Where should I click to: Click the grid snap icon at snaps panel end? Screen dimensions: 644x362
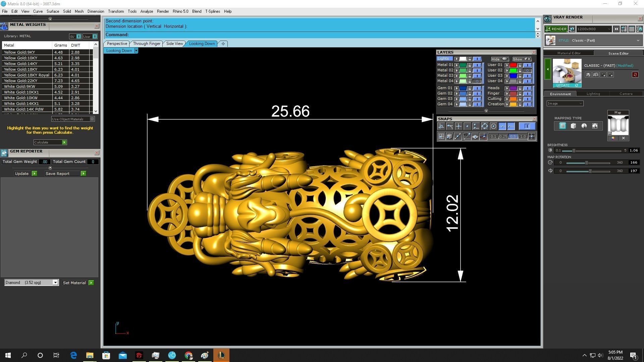[532, 136]
